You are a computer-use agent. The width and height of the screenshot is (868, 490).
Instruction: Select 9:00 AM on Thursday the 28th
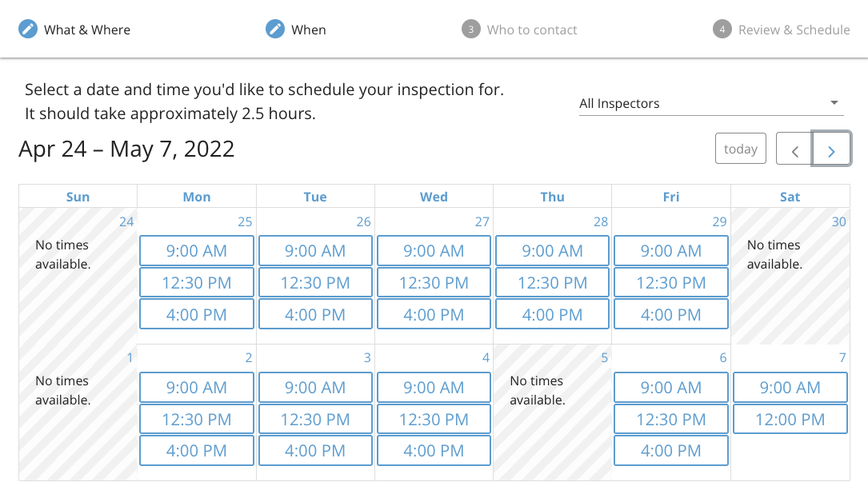pos(552,250)
